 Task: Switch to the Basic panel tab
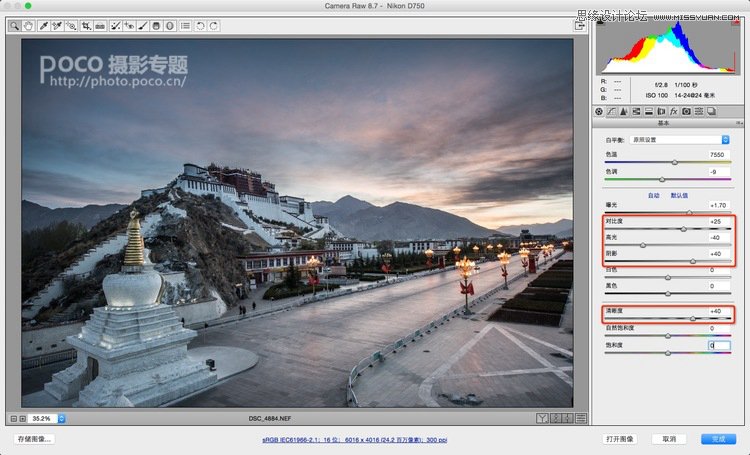599,111
